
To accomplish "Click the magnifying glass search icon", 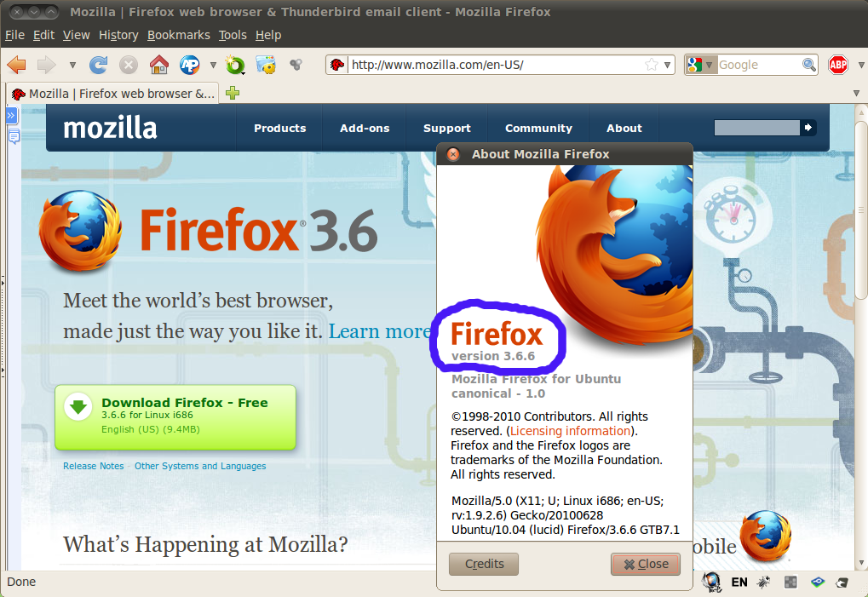I will pyautogui.click(x=808, y=65).
